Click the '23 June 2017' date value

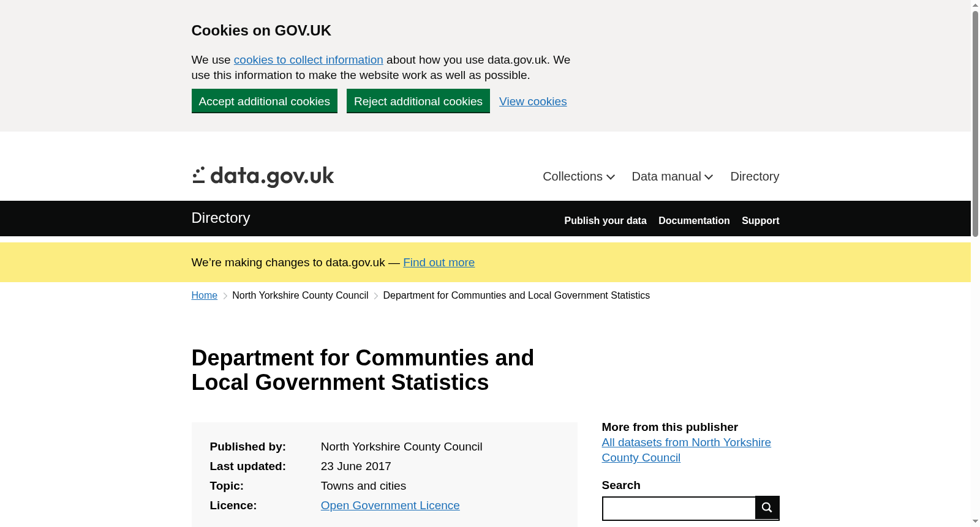pyautogui.click(x=356, y=466)
